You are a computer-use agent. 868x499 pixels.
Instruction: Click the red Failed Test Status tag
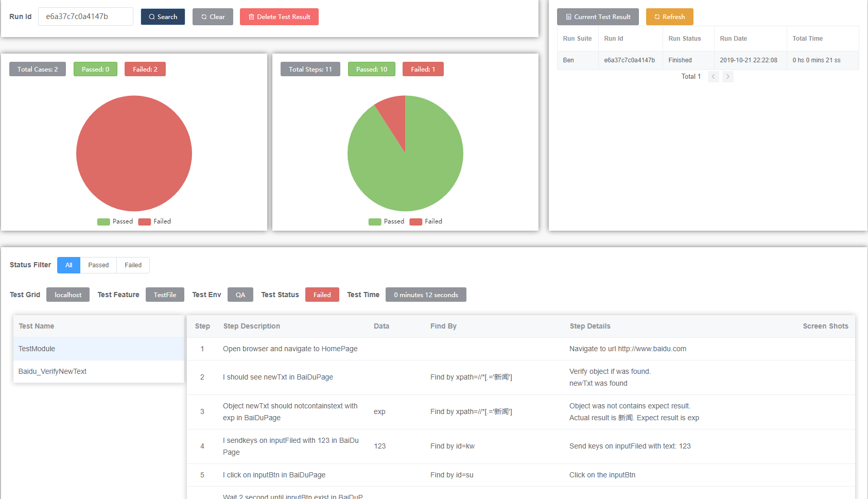click(x=322, y=295)
